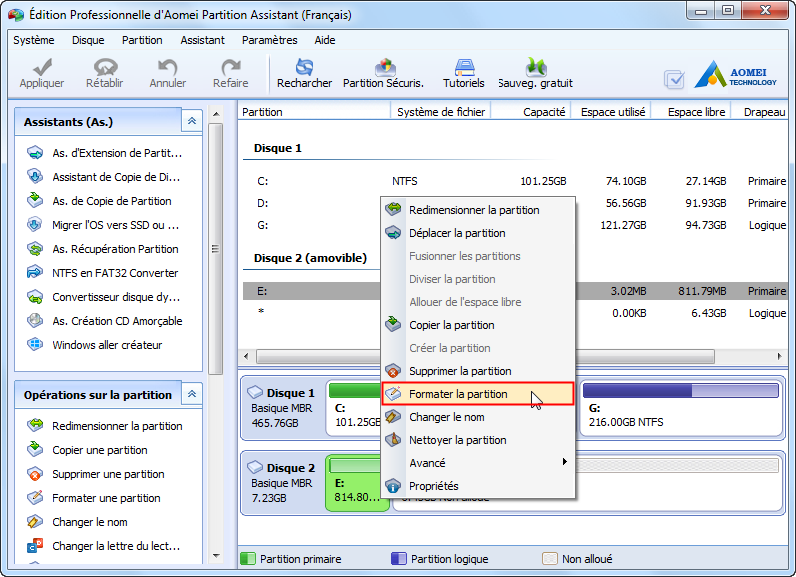
Task: Click the checkmark icon beside the AOMEI logo
Action: pos(674,79)
